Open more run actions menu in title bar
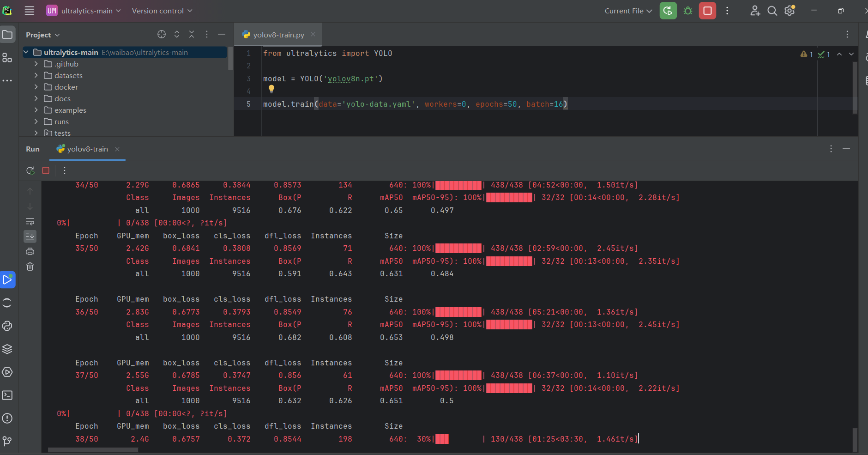 [x=727, y=11]
